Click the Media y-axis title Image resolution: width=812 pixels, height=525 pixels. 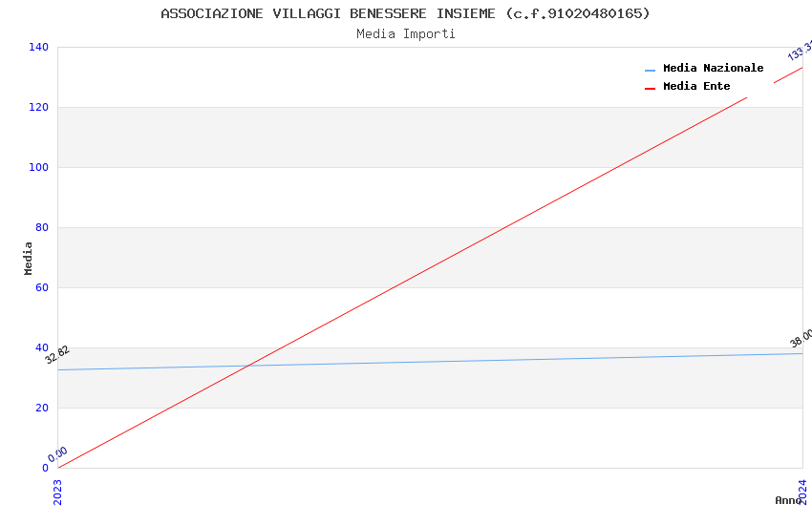click(28, 258)
